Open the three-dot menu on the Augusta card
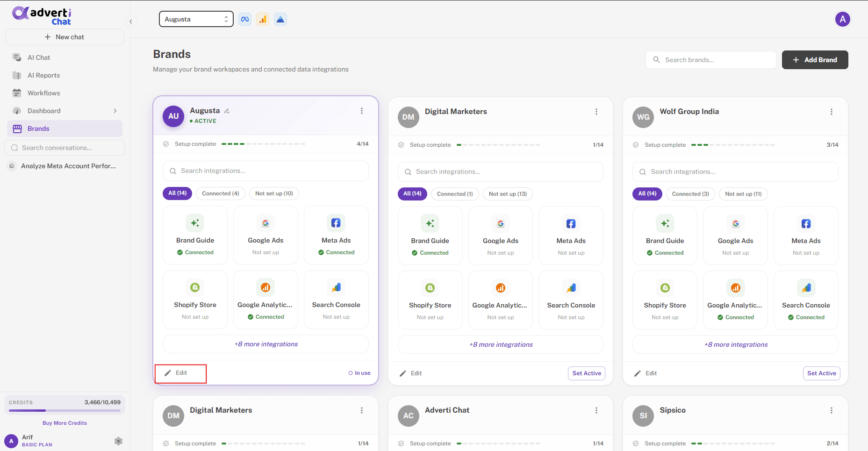Viewport: 868px width, 451px height. [x=362, y=111]
